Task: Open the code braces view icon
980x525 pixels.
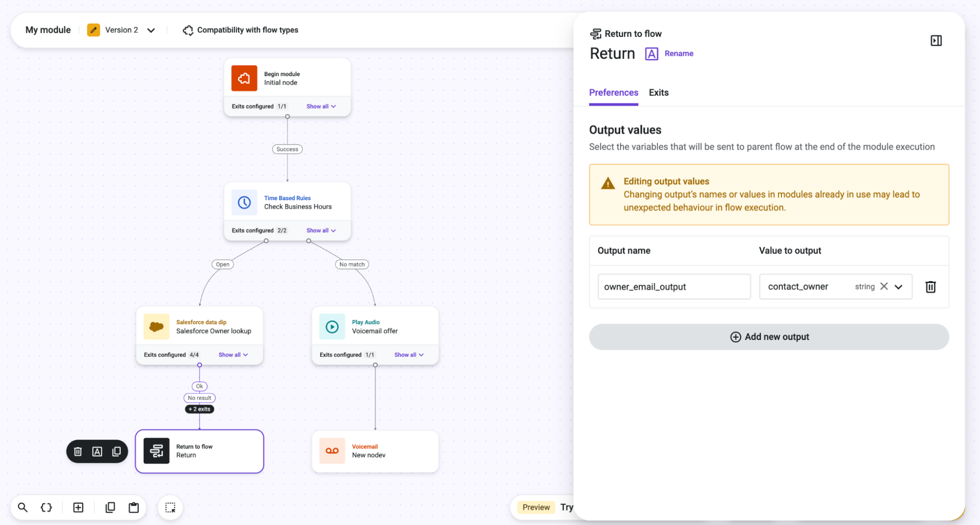Action: pos(46,507)
